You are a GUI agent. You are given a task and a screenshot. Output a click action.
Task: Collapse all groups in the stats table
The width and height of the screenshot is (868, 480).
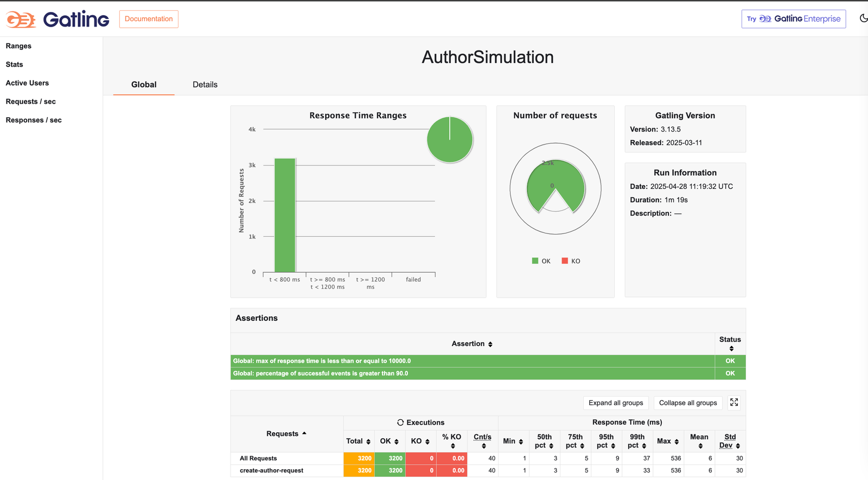pos(687,403)
